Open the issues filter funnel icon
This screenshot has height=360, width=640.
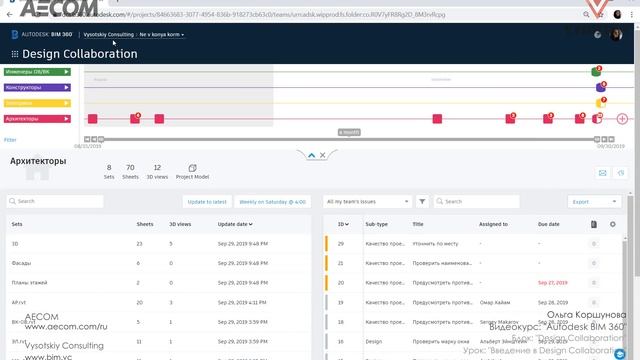click(422, 201)
